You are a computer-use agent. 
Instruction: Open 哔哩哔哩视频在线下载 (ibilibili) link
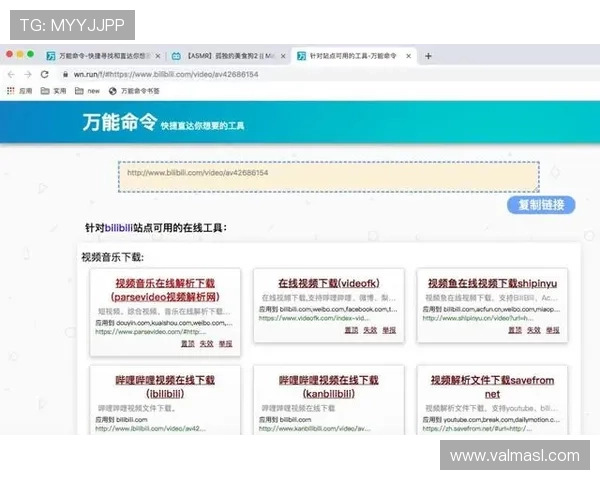(x=165, y=387)
